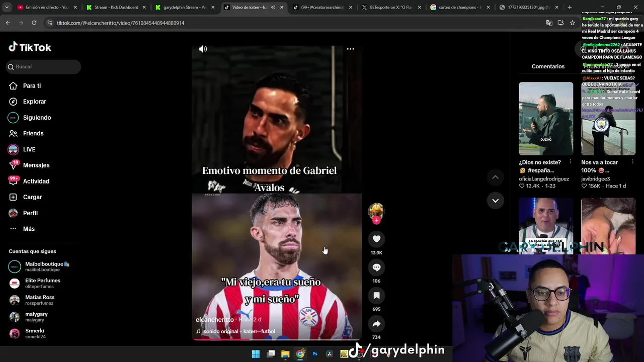This screenshot has height=362, width=644.
Task: Switch to sorteo de champions Google tab
Action: [x=459, y=8]
